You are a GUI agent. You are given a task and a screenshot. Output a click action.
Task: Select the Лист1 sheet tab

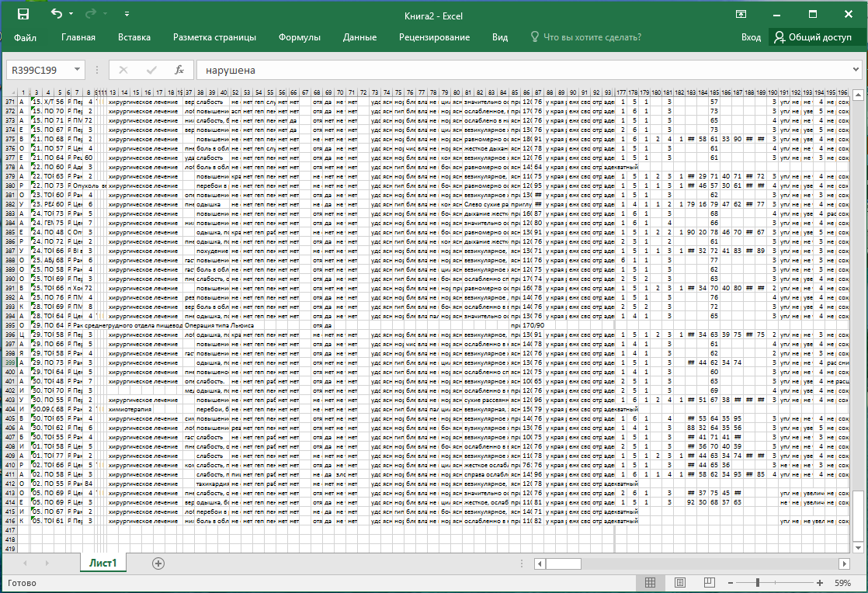click(x=102, y=564)
